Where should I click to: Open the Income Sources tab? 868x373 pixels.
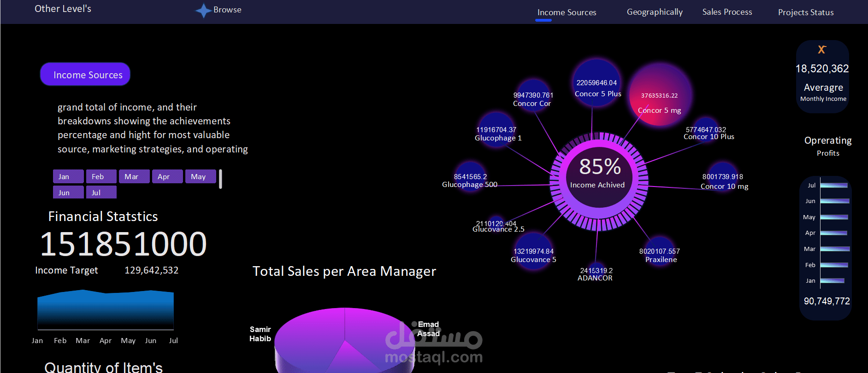click(x=567, y=12)
